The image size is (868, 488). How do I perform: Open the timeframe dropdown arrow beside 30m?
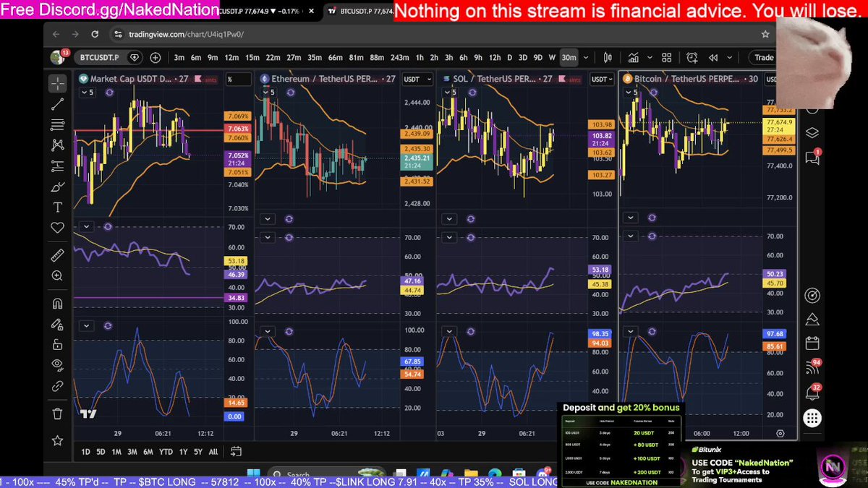(x=584, y=58)
